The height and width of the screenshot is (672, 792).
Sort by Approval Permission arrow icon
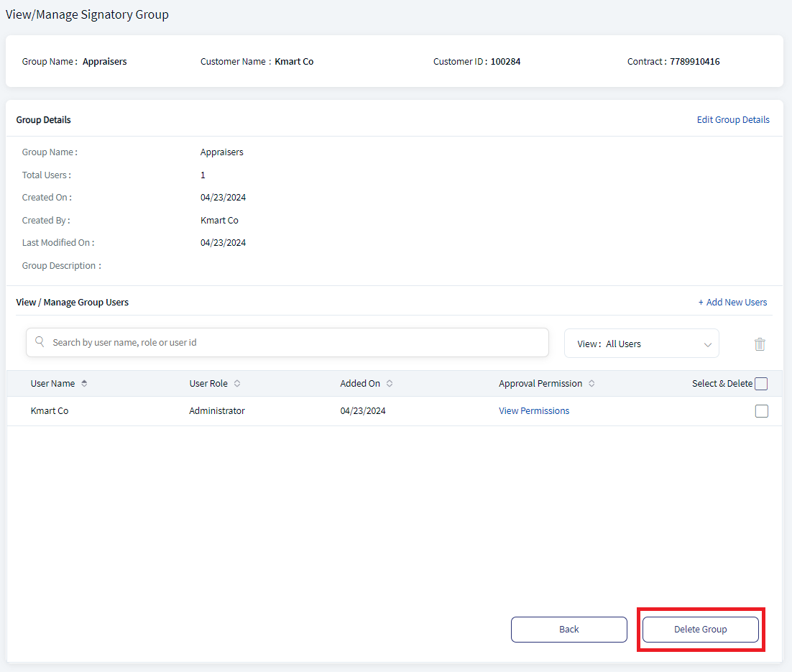591,384
